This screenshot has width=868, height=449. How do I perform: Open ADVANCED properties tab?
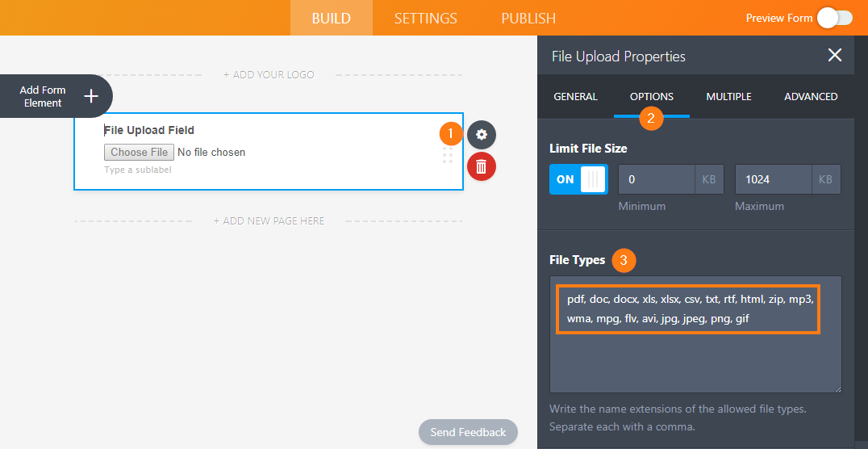point(810,97)
